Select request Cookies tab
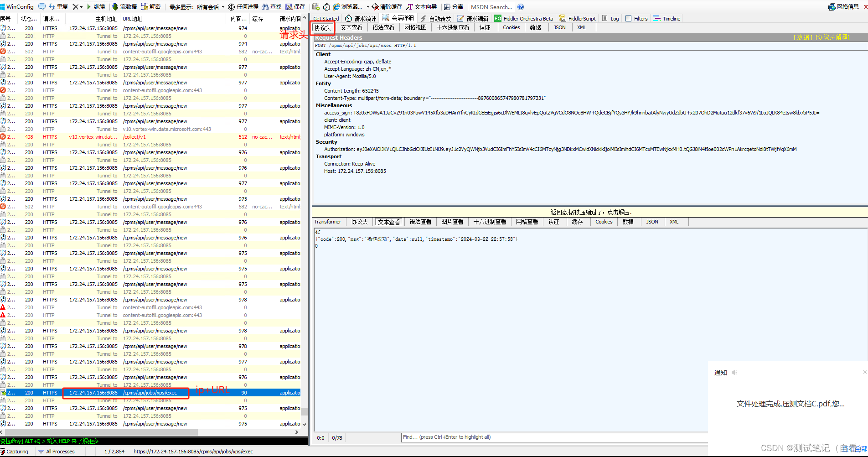 [x=511, y=27]
